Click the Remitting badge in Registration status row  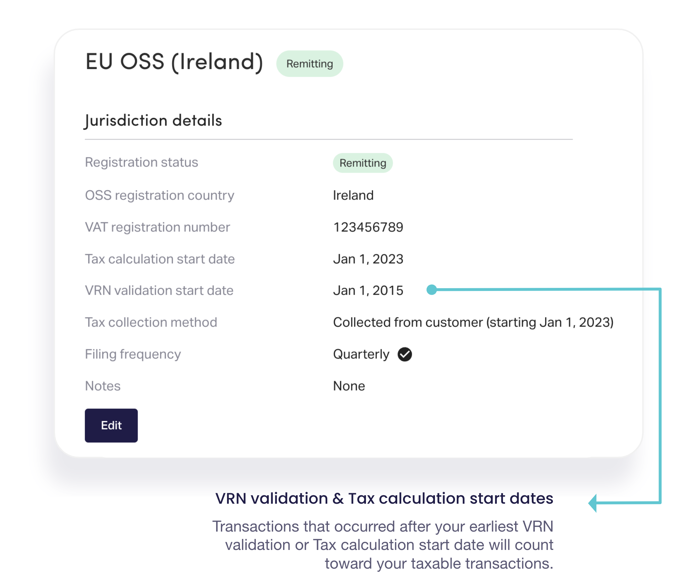pos(363,163)
